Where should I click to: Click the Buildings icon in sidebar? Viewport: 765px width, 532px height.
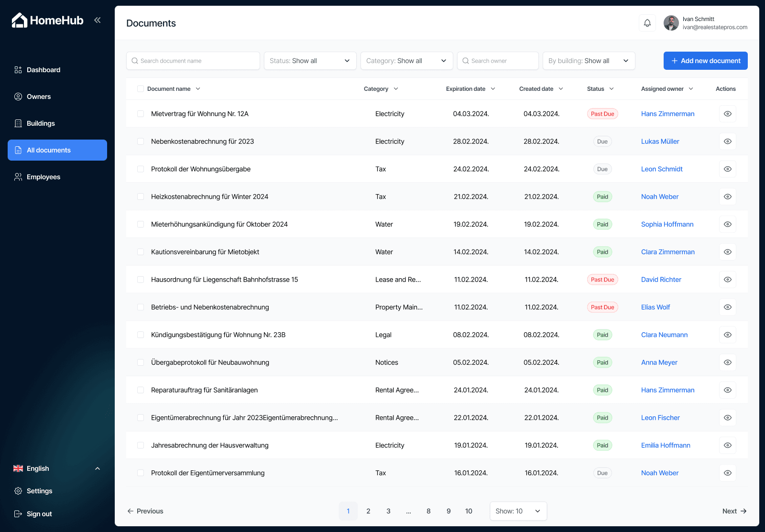(18, 123)
